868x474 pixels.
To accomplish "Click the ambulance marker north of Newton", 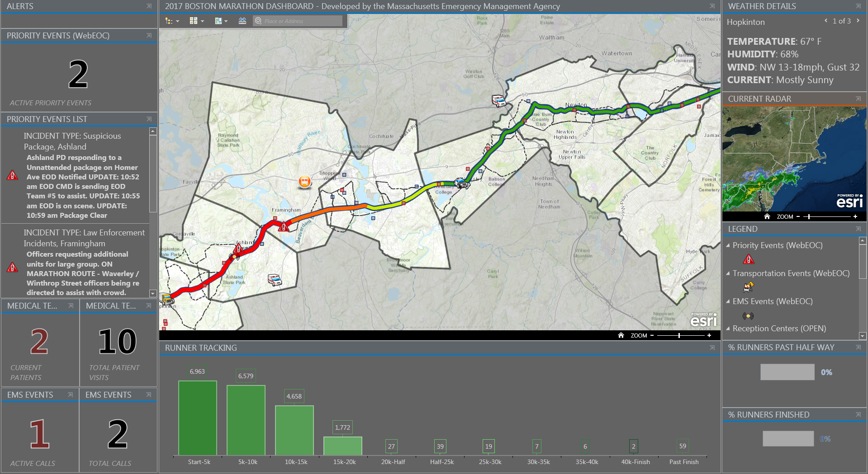I will click(x=498, y=100).
